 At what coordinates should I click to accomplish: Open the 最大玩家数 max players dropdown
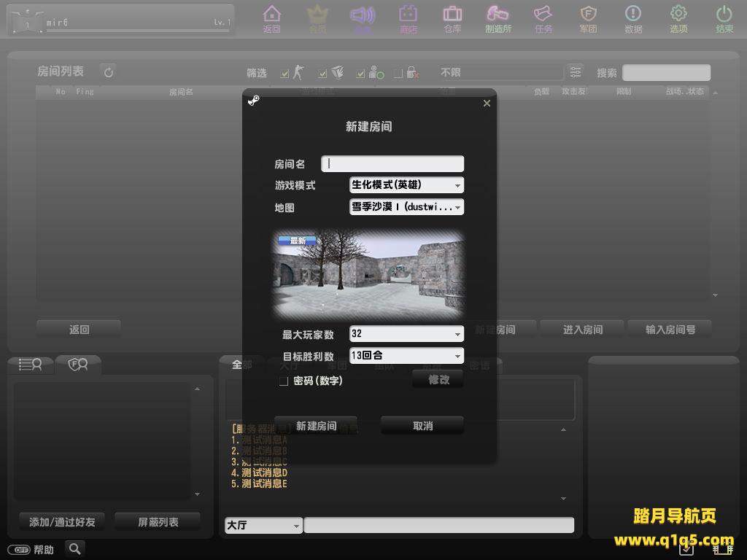[406, 334]
